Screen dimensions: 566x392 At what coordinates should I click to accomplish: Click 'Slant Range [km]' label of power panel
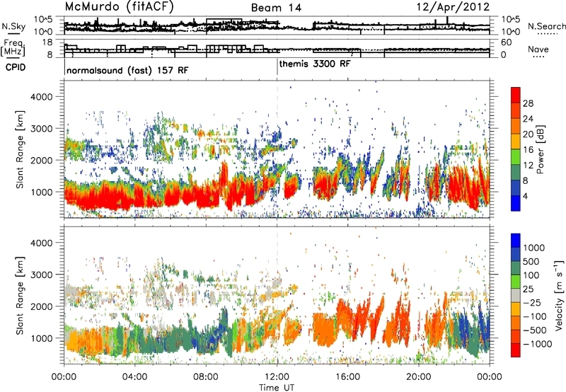(21, 150)
